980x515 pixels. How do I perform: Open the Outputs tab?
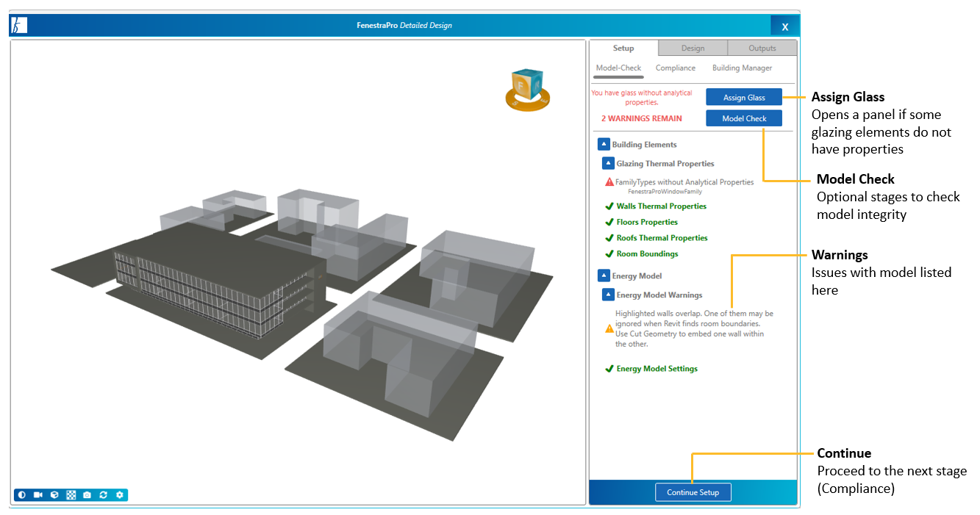(762, 48)
